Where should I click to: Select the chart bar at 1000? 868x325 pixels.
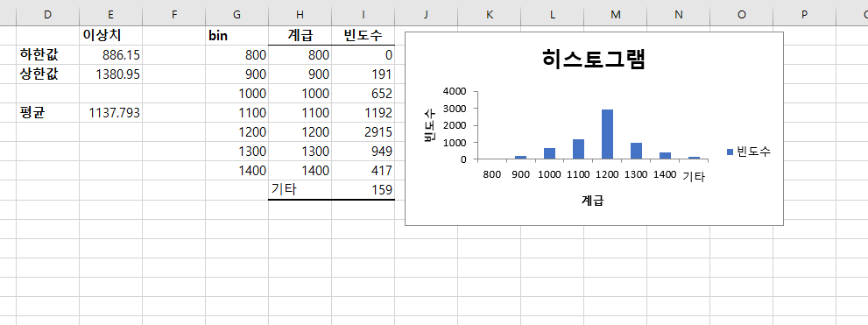pos(550,154)
